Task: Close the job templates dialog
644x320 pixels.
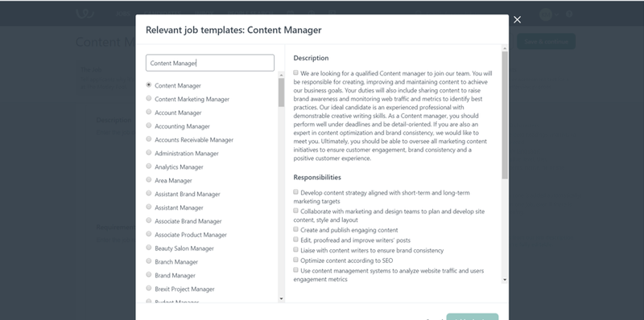Action: [517, 19]
